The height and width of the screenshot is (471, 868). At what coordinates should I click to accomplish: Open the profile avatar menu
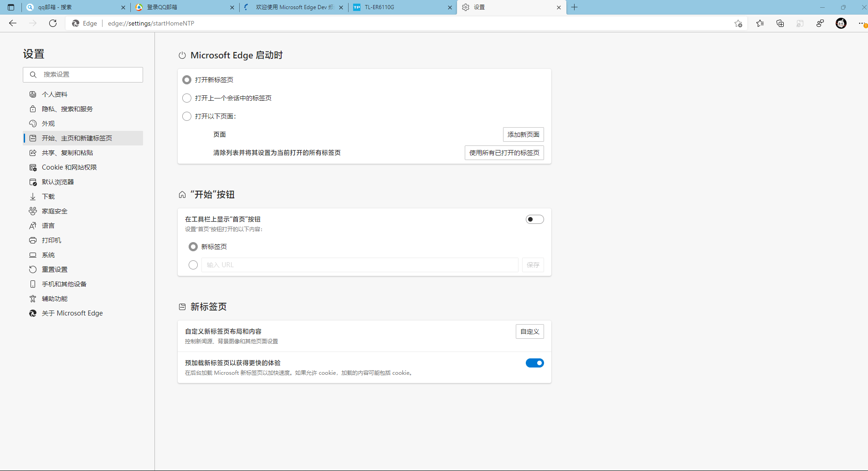841,23
